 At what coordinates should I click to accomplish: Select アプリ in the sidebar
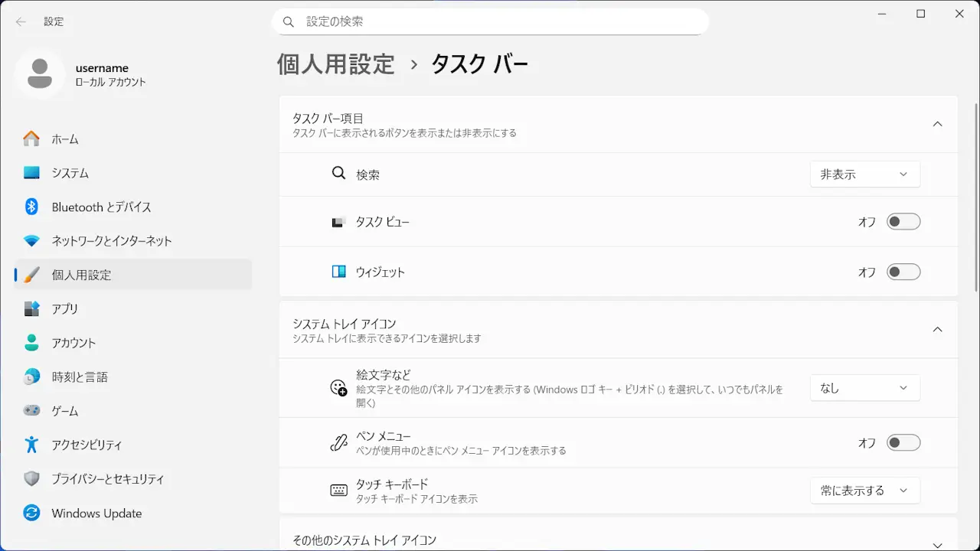(65, 308)
